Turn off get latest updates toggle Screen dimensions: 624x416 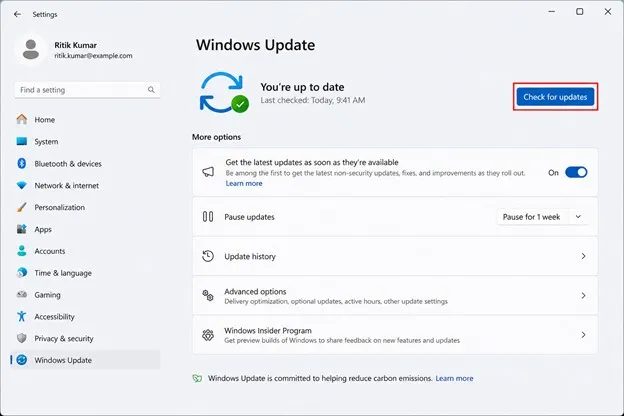576,172
